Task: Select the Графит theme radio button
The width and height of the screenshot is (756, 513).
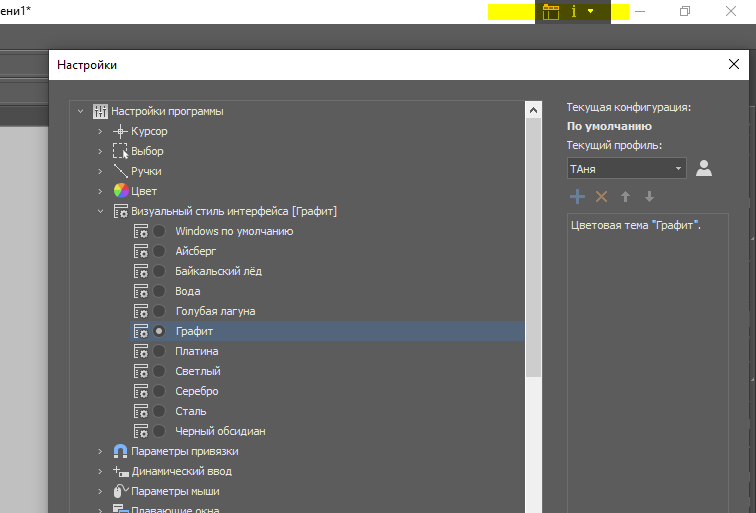Action: (159, 331)
